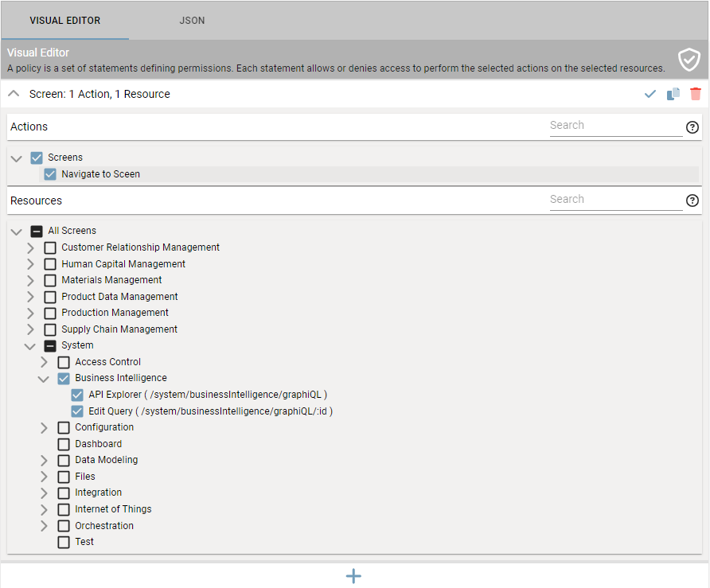The height and width of the screenshot is (588, 710).
Task: Uncheck the Screens actions checkbox
Action: pyautogui.click(x=37, y=158)
